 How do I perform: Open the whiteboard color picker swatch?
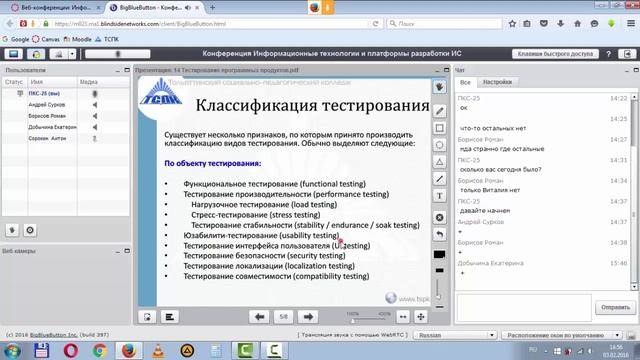pos(440,255)
